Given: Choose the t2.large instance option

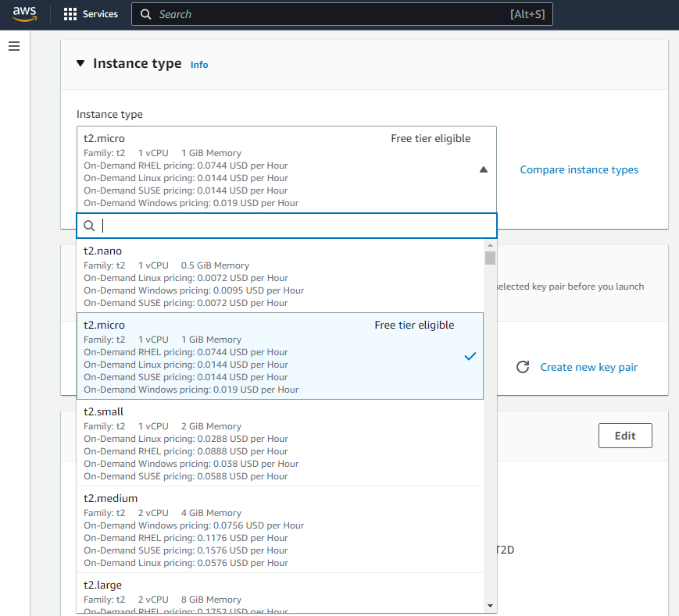Looking at the screenshot, I should click(x=281, y=593).
